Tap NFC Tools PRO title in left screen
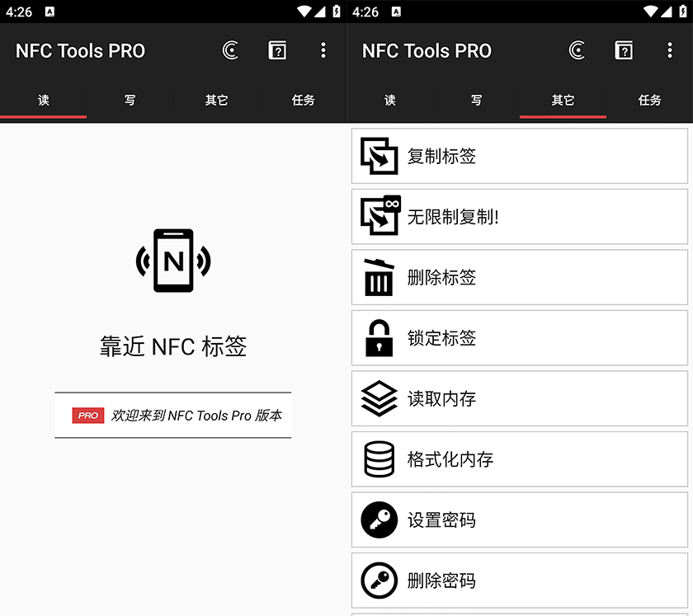 (81, 51)
